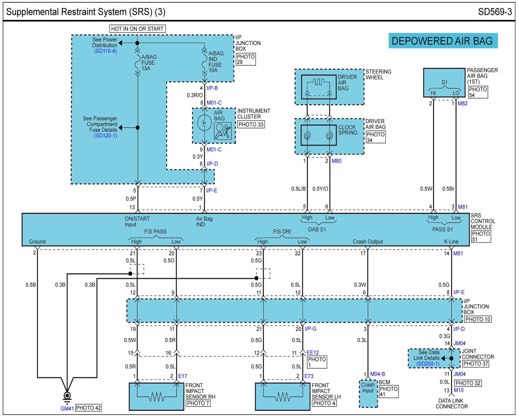Click the seated passenger airbag pictogram
Screen dimensions: 519x420
click(x=223, y=131)
